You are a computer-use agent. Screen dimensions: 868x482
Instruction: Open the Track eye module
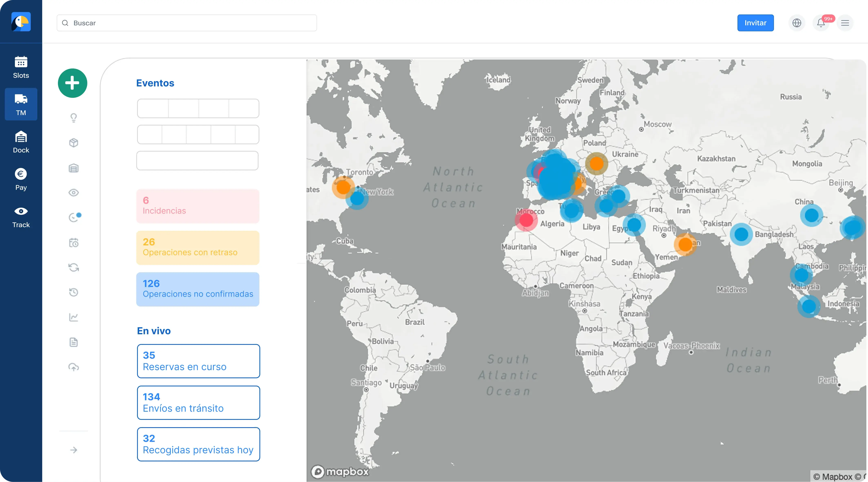pyautogui.click(x=21, y=217)
